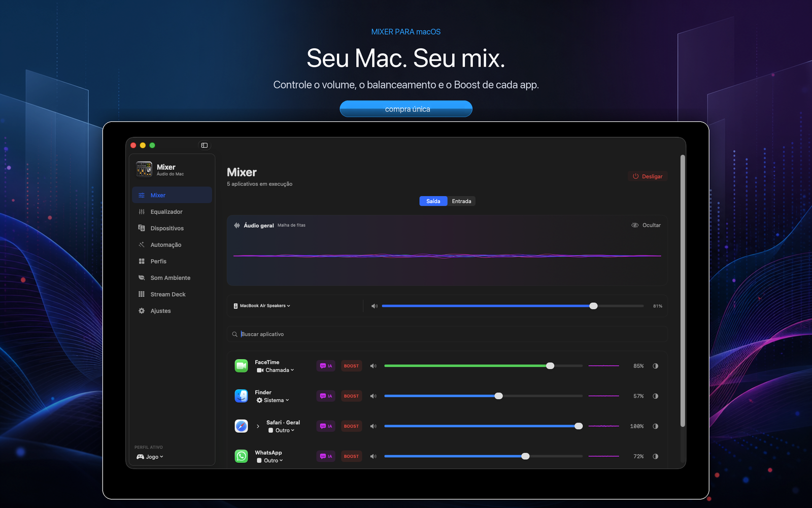
Task: Switch to the Saída tab
Action: tap(433, 201)
